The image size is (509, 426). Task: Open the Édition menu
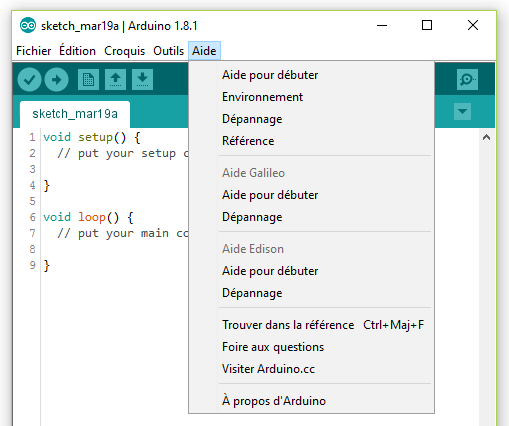pyautogui.click(x=77, y=51)
